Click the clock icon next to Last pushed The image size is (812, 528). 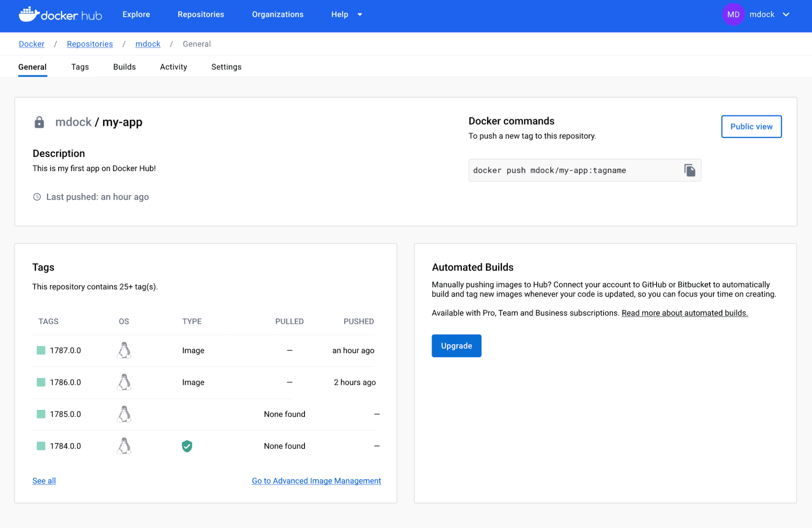pyautogui.click(x=37, y=197)
